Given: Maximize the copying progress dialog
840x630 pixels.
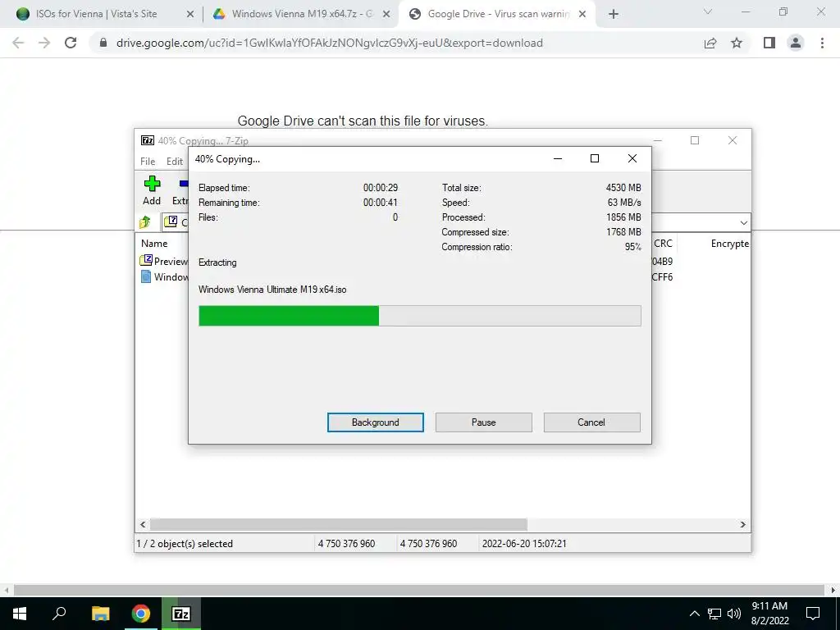Looking at the screenshot, I should pyautogui.click(x=595, y=158).
